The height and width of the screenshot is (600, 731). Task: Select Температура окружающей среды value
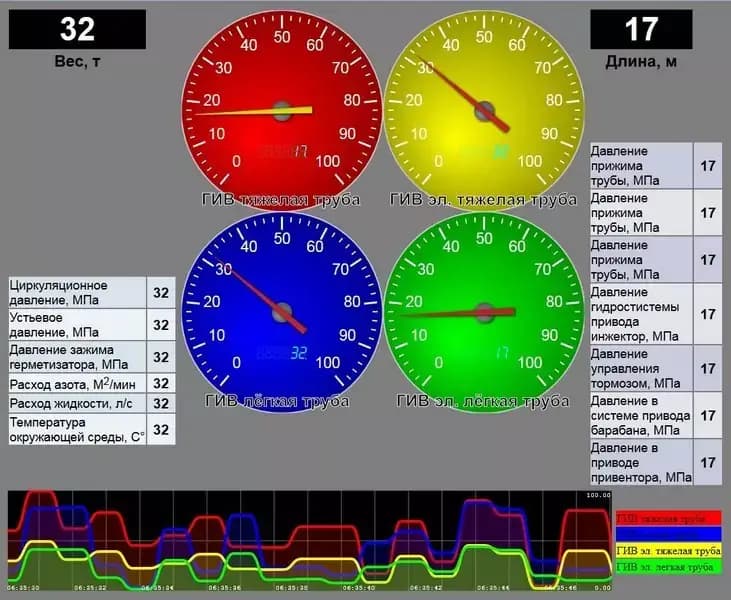161,429
